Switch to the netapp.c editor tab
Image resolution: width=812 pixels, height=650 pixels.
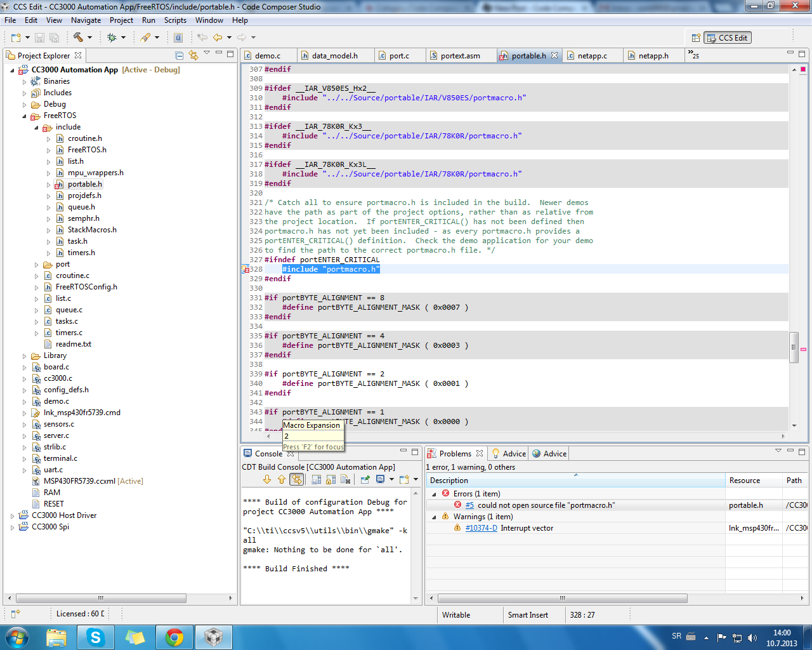(x=593, y=56)
